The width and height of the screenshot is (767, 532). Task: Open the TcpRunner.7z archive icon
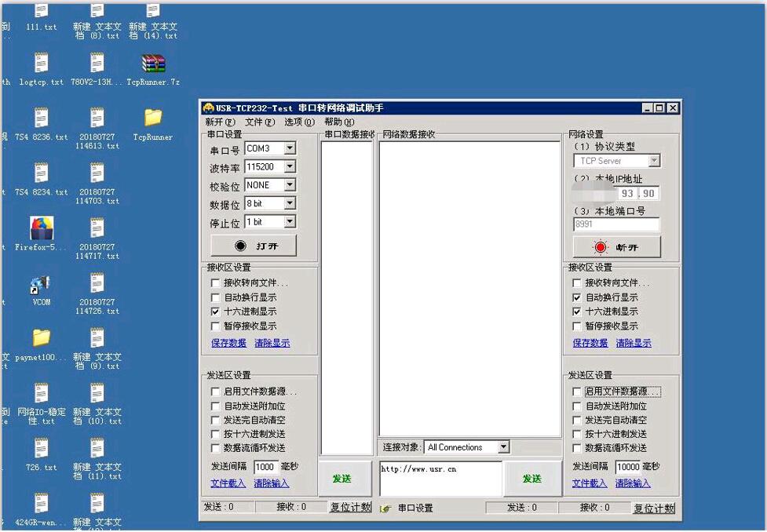(x=153, y=64)
